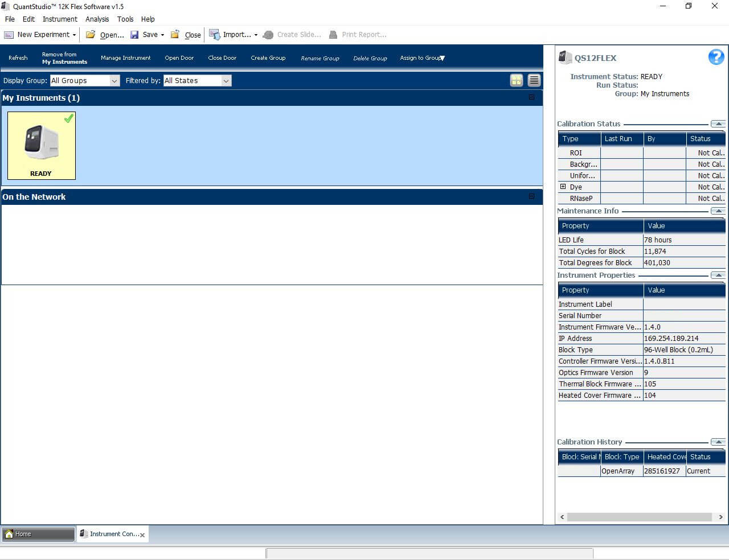Open the Instrument menu
Image resolution: width=729 pixels, height=560 pixels.
click(x=60, y=19)
